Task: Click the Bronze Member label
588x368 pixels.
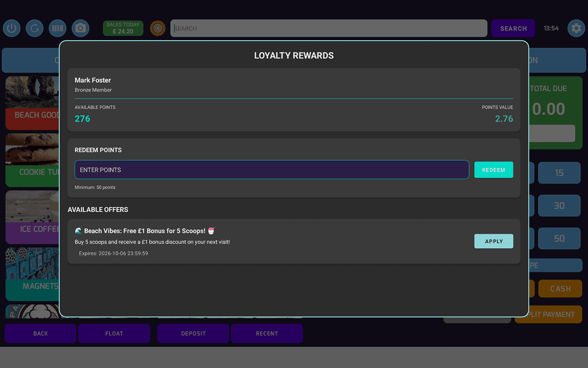Action: 93,90
